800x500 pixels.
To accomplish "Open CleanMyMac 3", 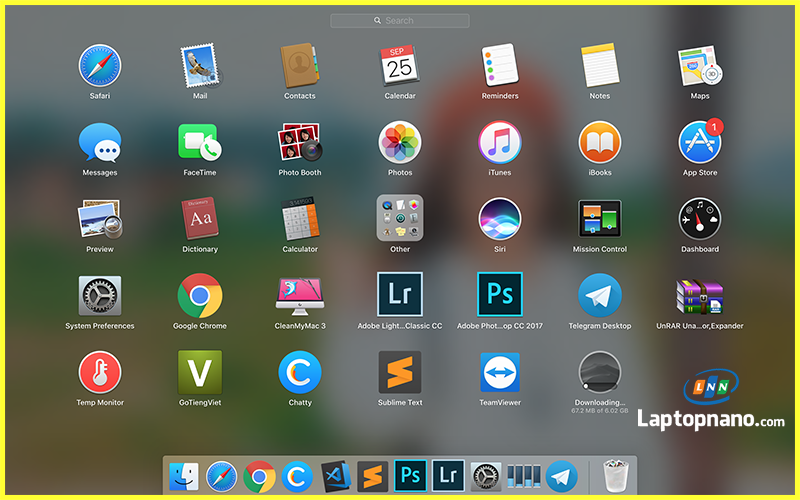I will (x=300, y=296).
